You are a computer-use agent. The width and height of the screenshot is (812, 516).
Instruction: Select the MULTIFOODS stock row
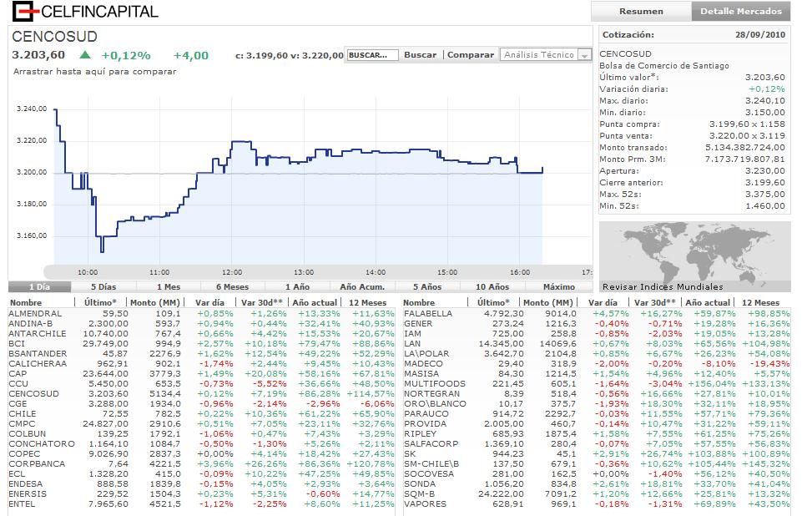[x=597, y=383]
